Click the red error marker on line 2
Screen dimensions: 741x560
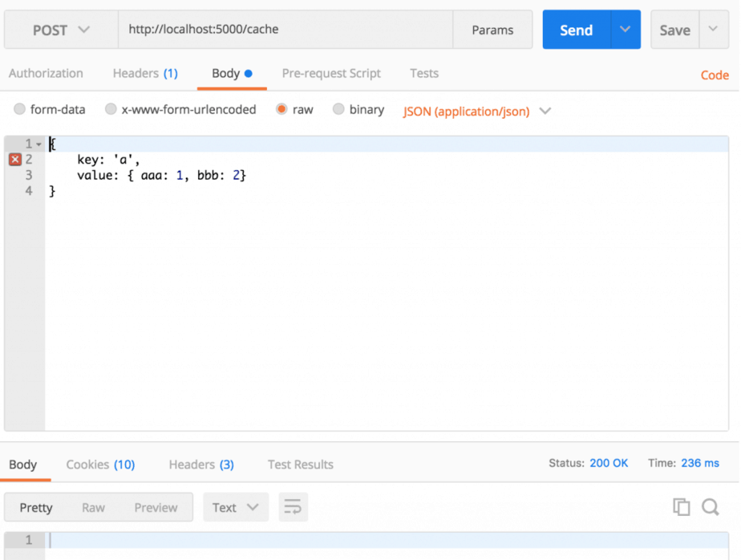pyautogui.click(x=14, y=160)
